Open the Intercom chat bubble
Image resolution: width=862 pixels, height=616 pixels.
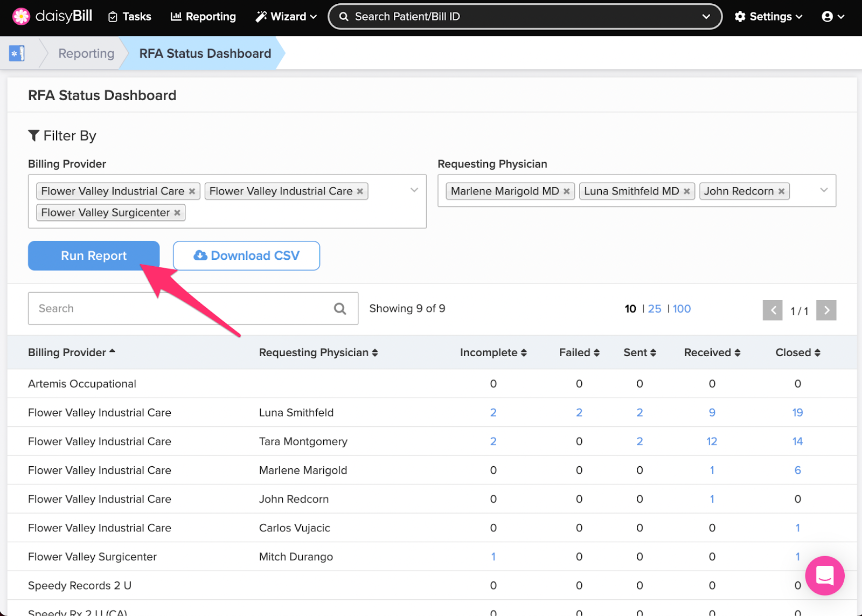click(x=824, y=576)
